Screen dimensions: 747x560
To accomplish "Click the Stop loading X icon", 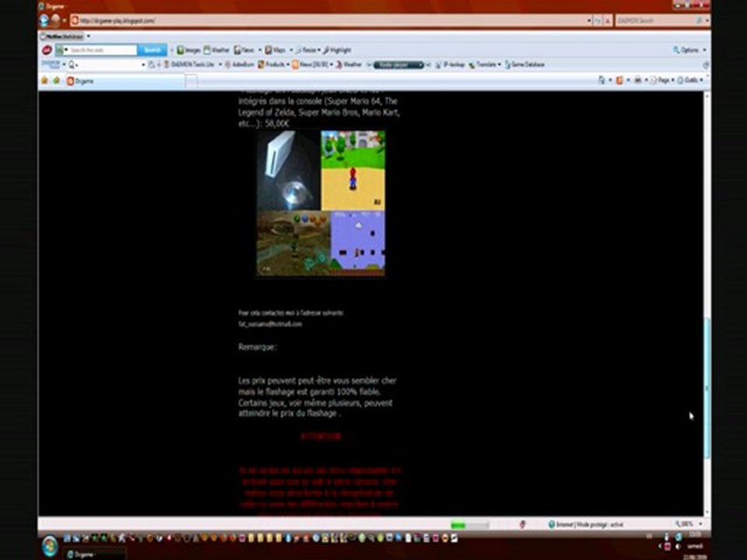I will pos(608,20).
